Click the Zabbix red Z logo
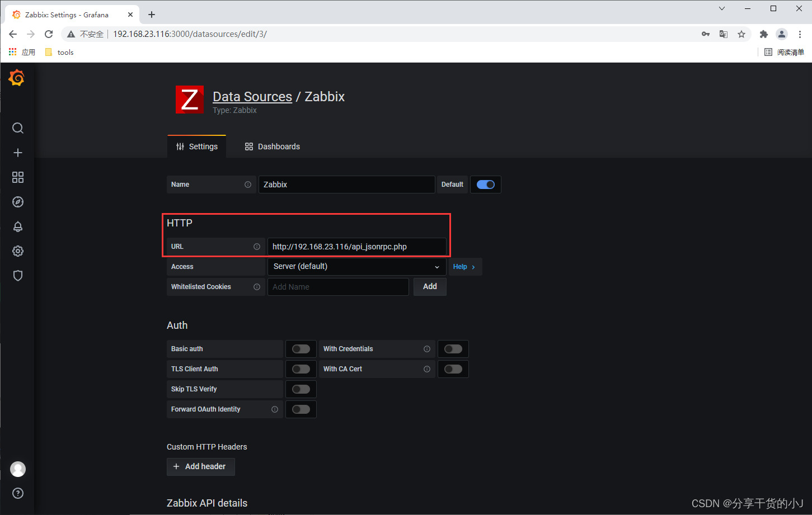 tap(190, 100)
